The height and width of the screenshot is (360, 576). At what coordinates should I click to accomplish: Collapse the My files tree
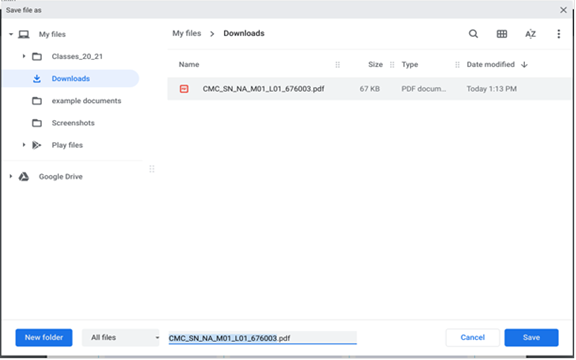point(11,35)
